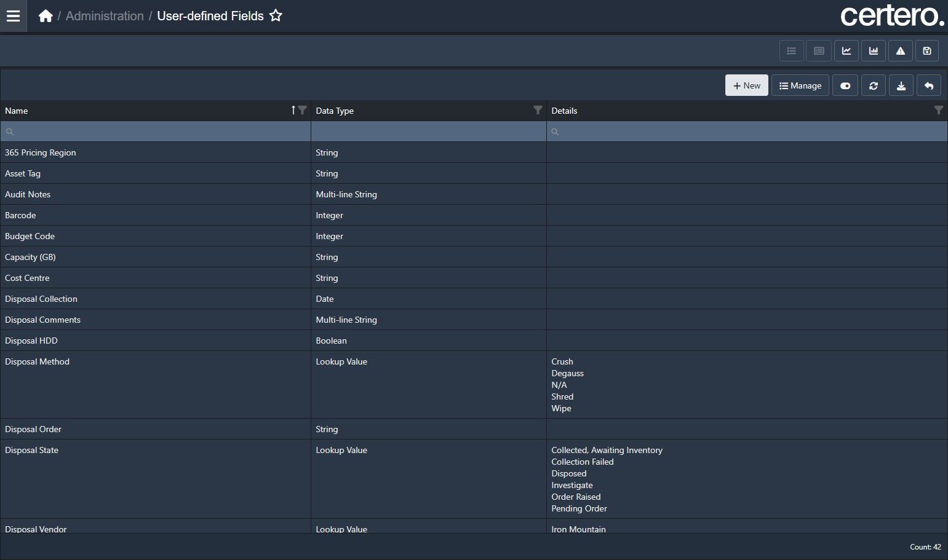The image size is (948, 560).
Task: Go to the home page icon
Action: tap(46, 16)
